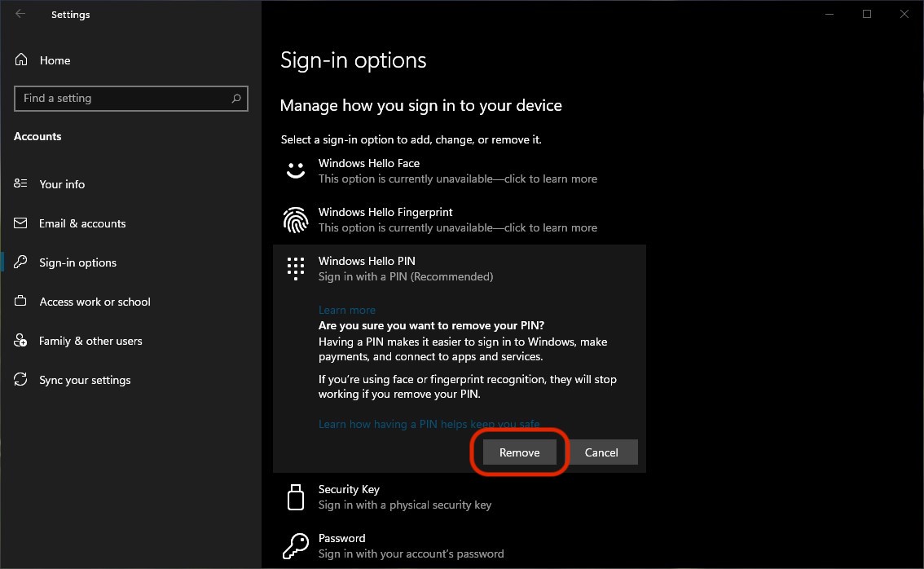
Task: Click the Windows Hello Fingerprint icon
Action: point(295,220)
